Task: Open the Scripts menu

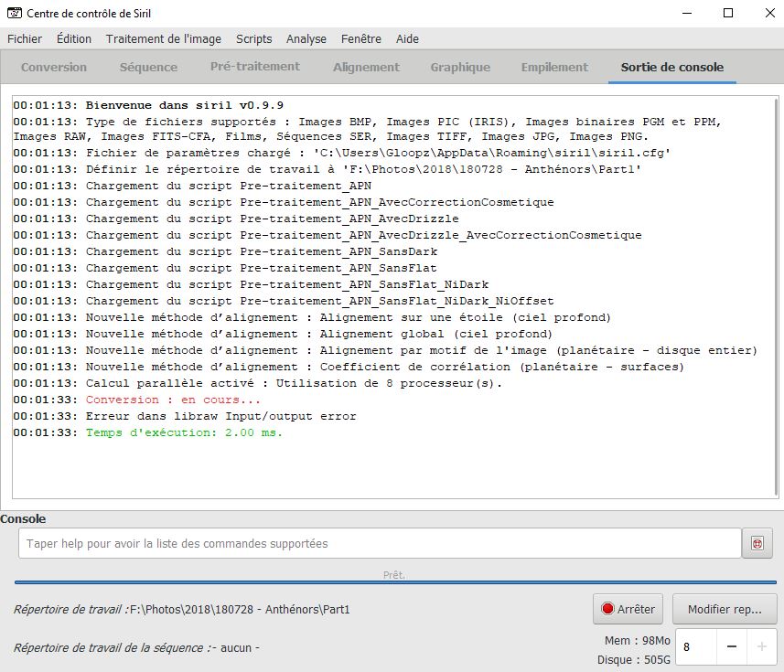Action: pos(254,39)
